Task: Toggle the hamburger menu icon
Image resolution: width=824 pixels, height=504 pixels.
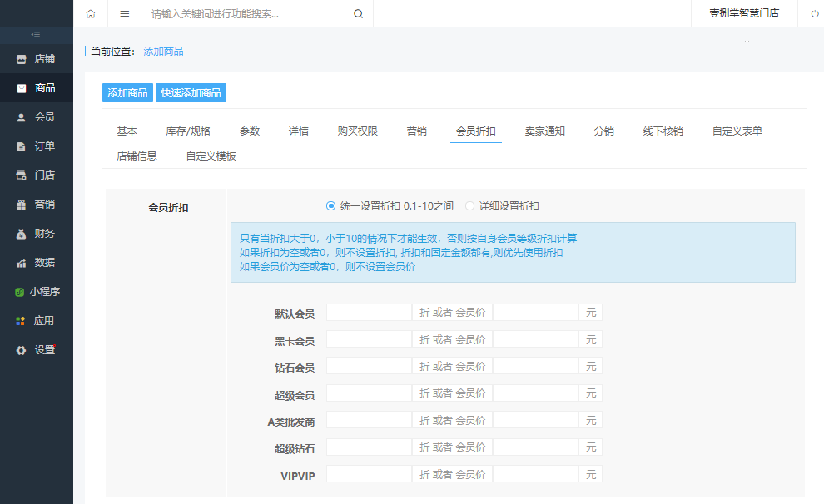Action: point(125,13)
